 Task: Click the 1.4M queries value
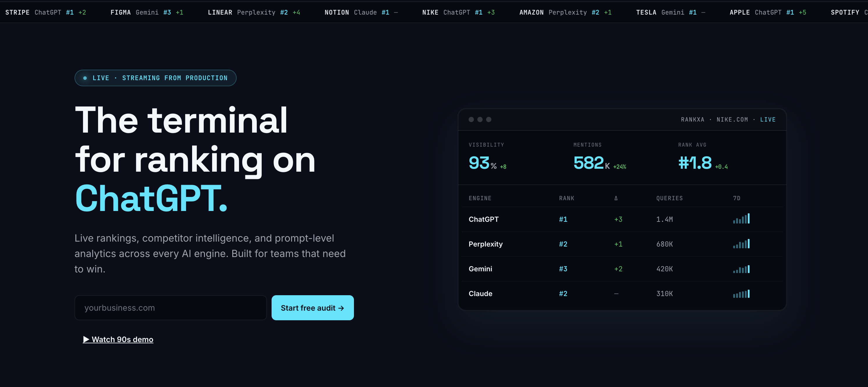[665, 219]
